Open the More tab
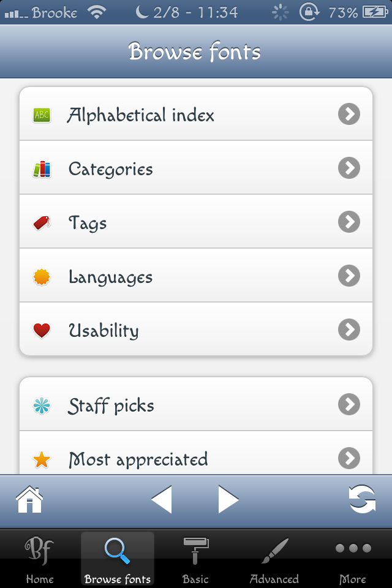This screenshot has height=588, width=392. click(x=353, y=559)
